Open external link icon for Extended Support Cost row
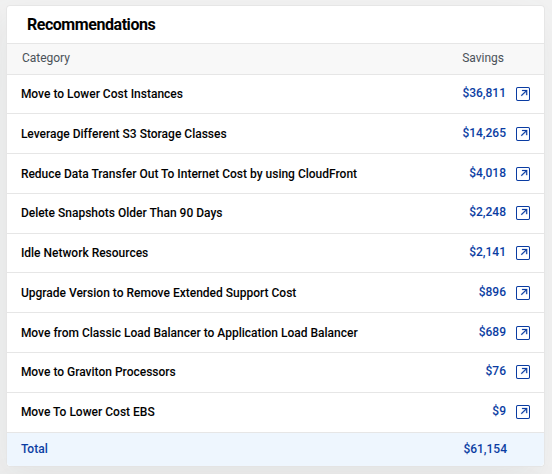This screenshot has width=552, height=474. click(523, 293)
